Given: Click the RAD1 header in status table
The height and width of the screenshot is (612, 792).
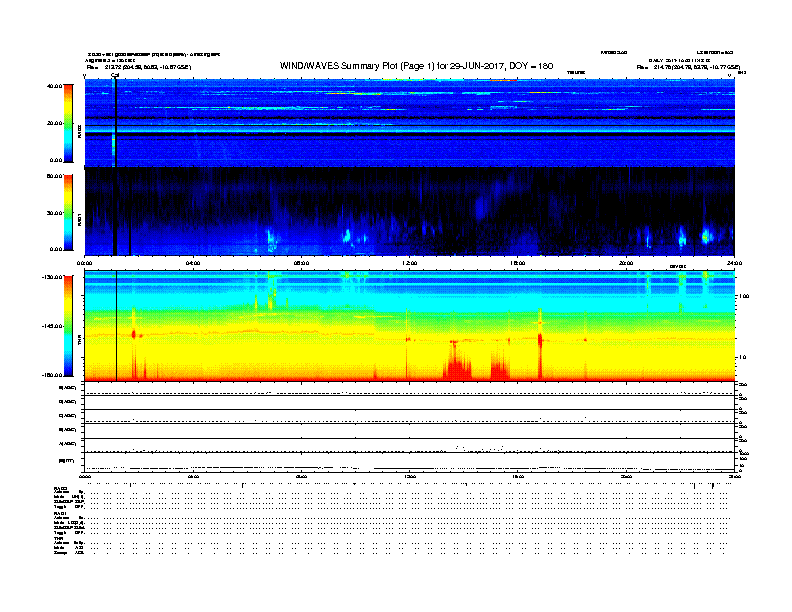Looking at the screenshot, I should click(60, 514).
